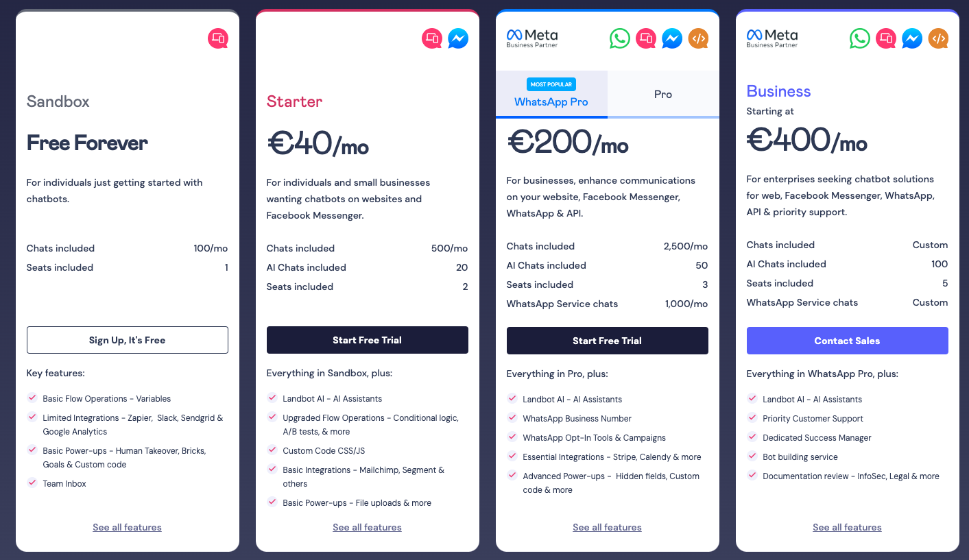Click the Meta Business Partner logo on WhatsApp Pro card
This screenshot has height=560, width=969.
(532, 38)
